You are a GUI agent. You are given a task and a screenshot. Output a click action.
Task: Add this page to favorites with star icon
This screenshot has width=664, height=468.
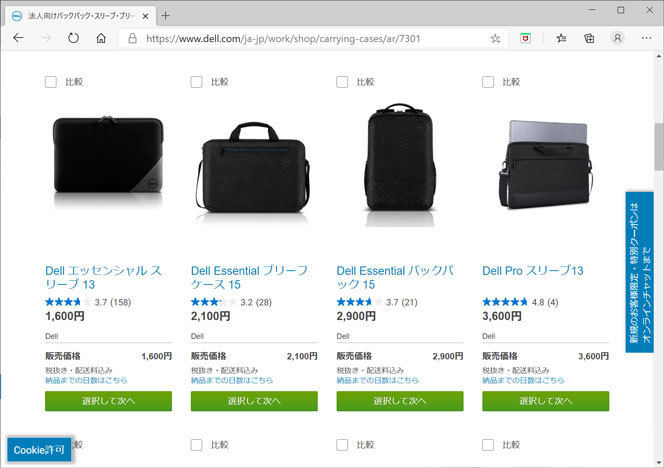click(495, 39)
